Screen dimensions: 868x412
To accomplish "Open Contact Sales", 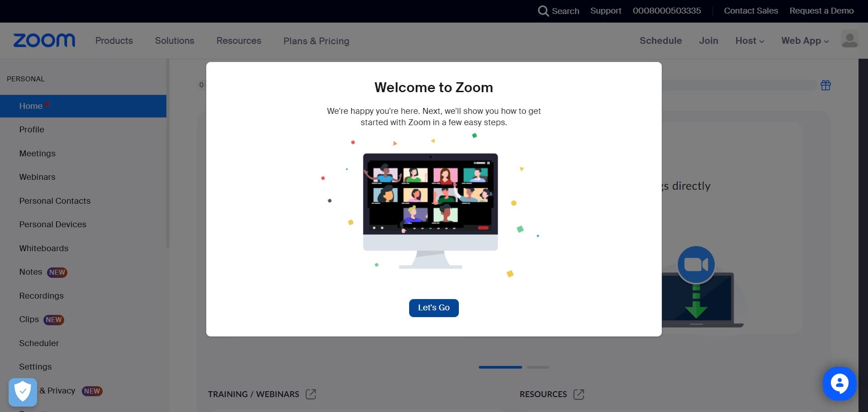I will (x=751, y=10).
